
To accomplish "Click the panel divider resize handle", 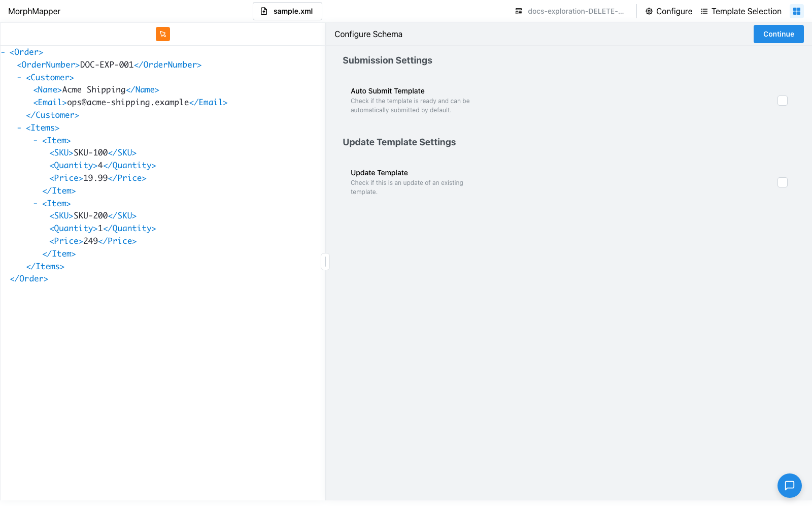I will tap(325, 262).
